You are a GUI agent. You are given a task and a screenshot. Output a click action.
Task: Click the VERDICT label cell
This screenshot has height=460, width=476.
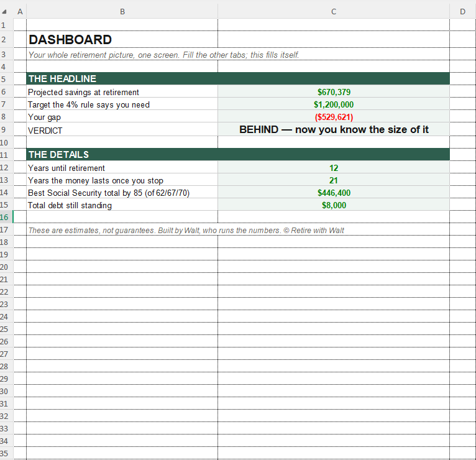(122, 130)
